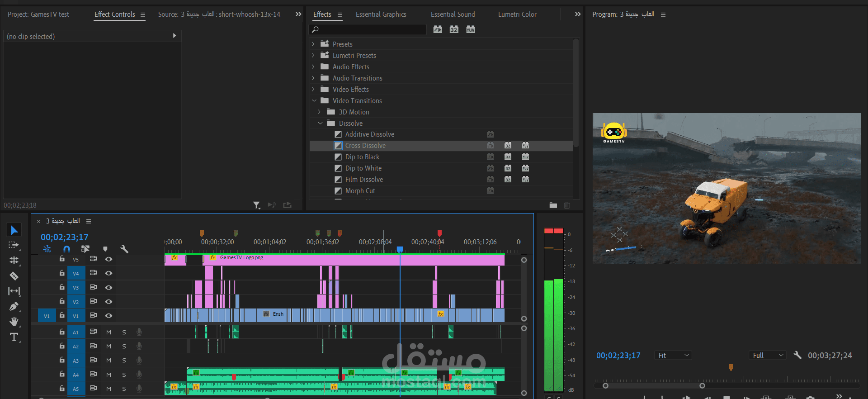Toggle insert sequences as nests icon
Image resolution: width=868 pixels, height=399 pixels.
point(47,249)
